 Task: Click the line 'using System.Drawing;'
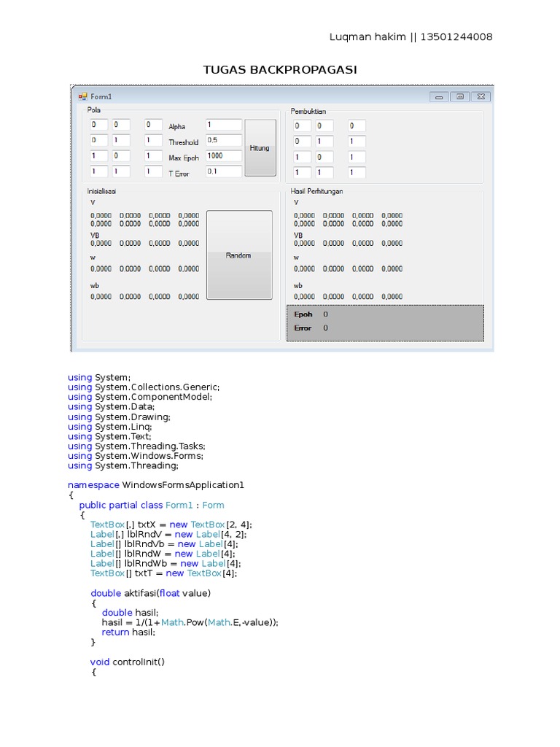pos(119,417)
